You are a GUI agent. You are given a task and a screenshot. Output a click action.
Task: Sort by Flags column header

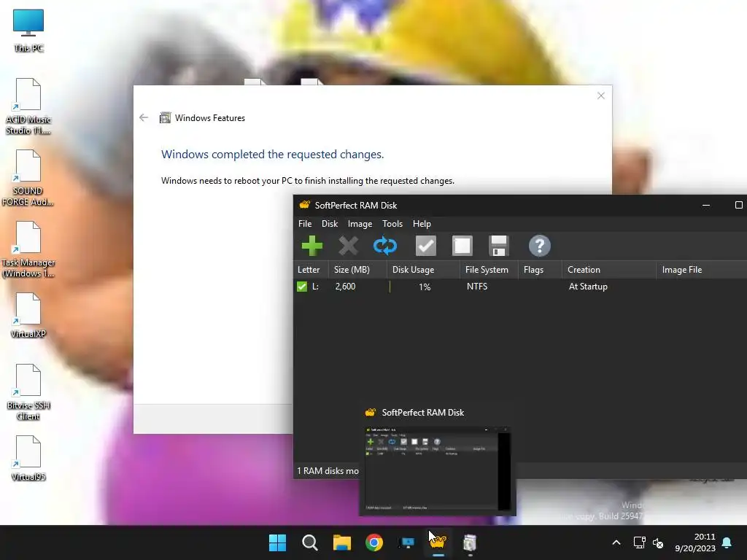pos(540,270)
